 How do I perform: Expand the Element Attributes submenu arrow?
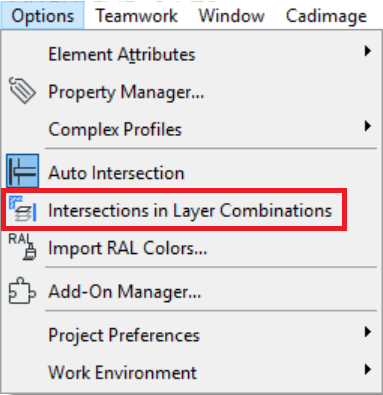click(x=368, y=51)
